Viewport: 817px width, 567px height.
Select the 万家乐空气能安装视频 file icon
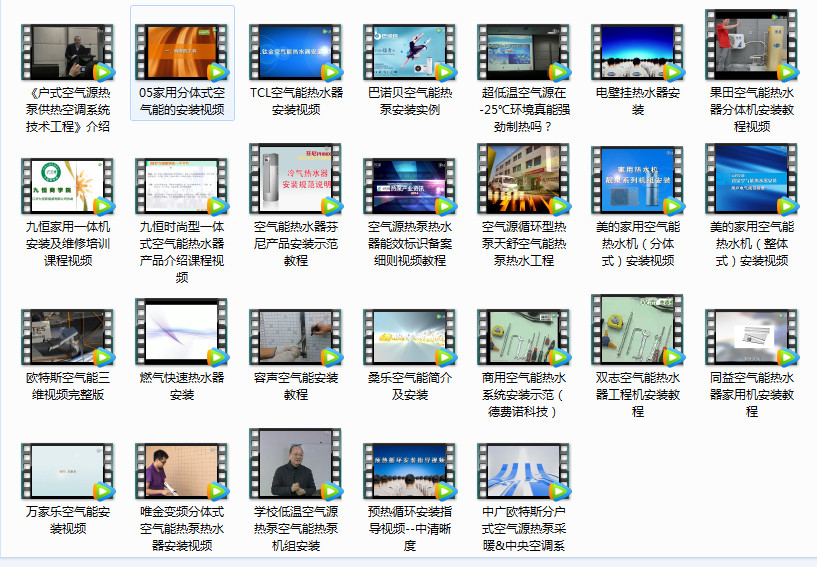point(68,471)
